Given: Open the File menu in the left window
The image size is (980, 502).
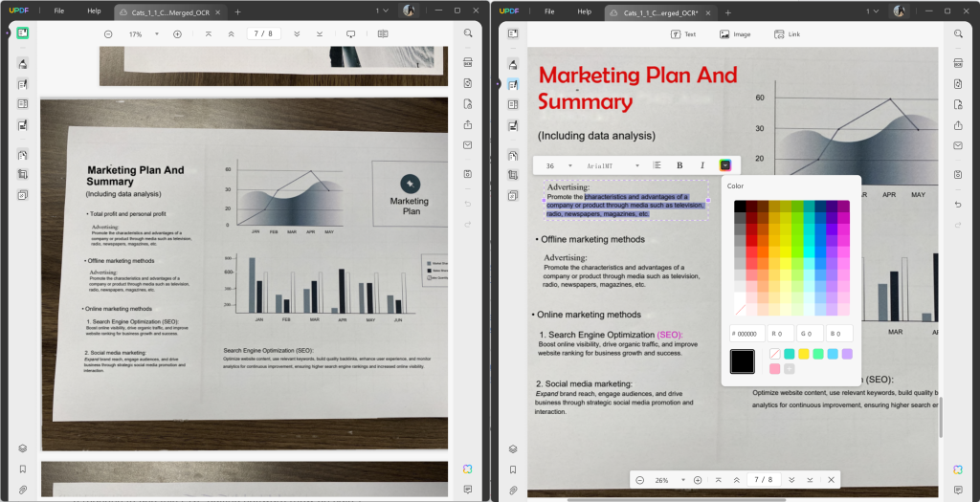Looking at the screenshot, I should [x=59, y=11].
